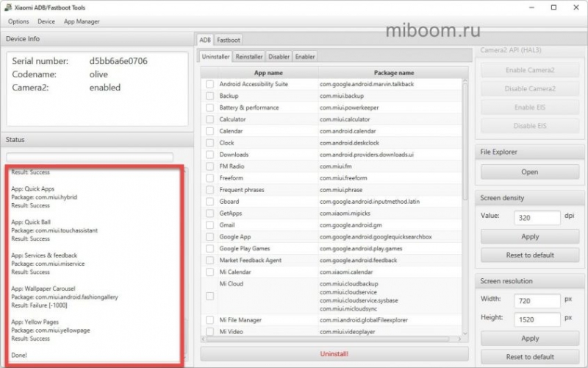Click the codename value olive
The width and height of the screenshot is (588, 368).
(x=98, y=74)
